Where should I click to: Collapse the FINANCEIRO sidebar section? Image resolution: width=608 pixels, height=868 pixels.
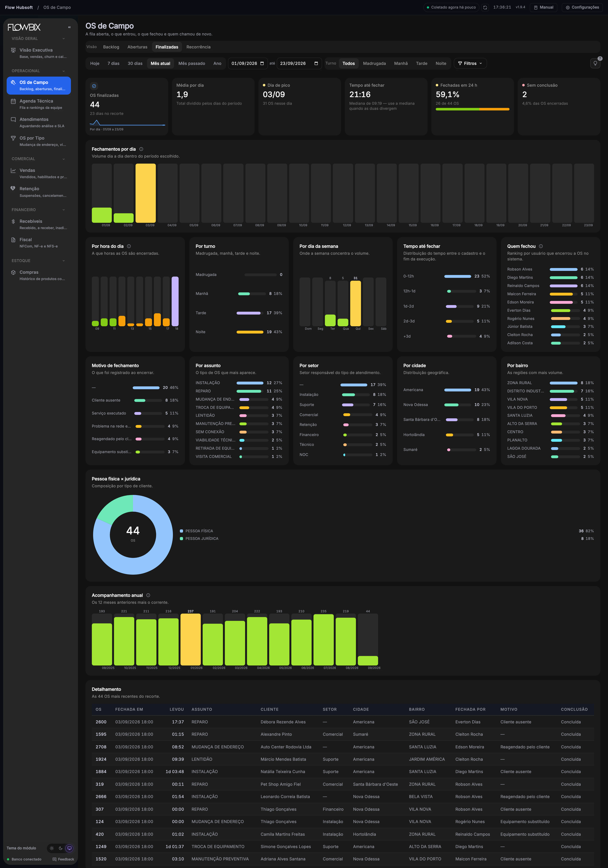[x=38, y=210]
